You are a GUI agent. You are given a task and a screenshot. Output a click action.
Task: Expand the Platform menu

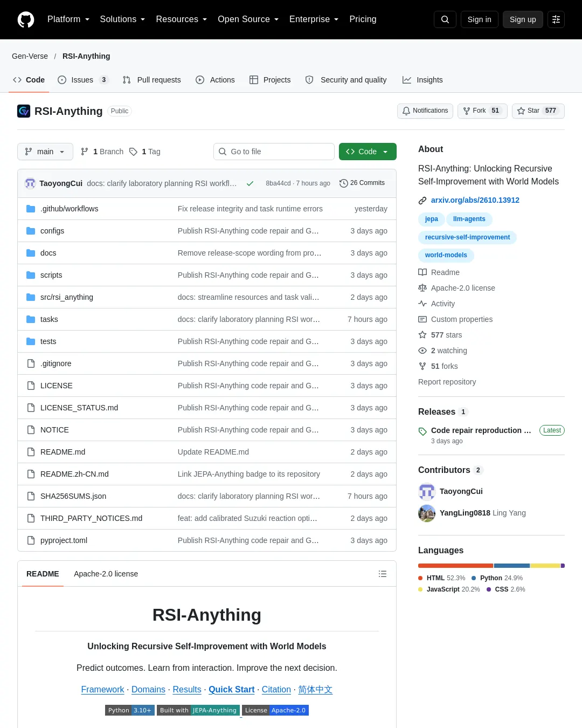[68, 19]
